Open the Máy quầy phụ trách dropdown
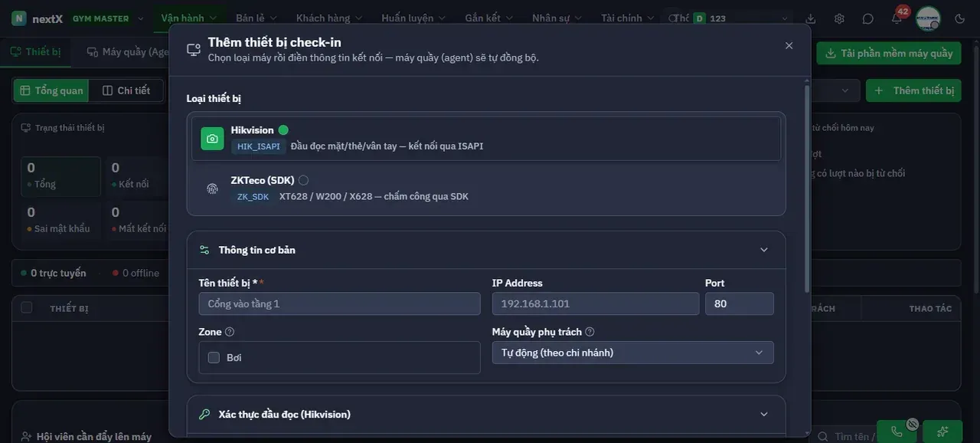 pyautogui.click(x=632, y=353)
